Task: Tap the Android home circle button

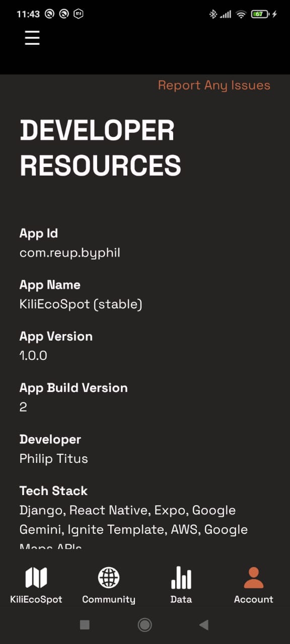Action: (x=145, y=625)
